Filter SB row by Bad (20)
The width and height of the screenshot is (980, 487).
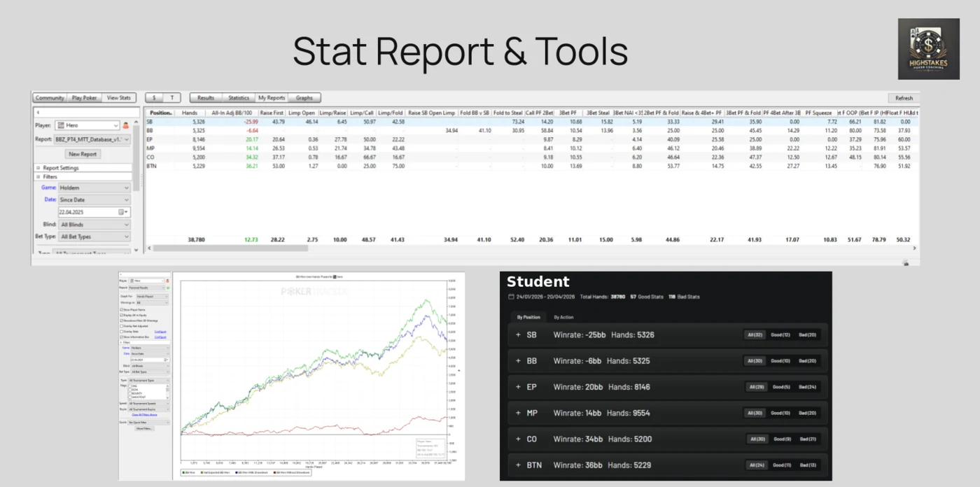pos(807,335)
